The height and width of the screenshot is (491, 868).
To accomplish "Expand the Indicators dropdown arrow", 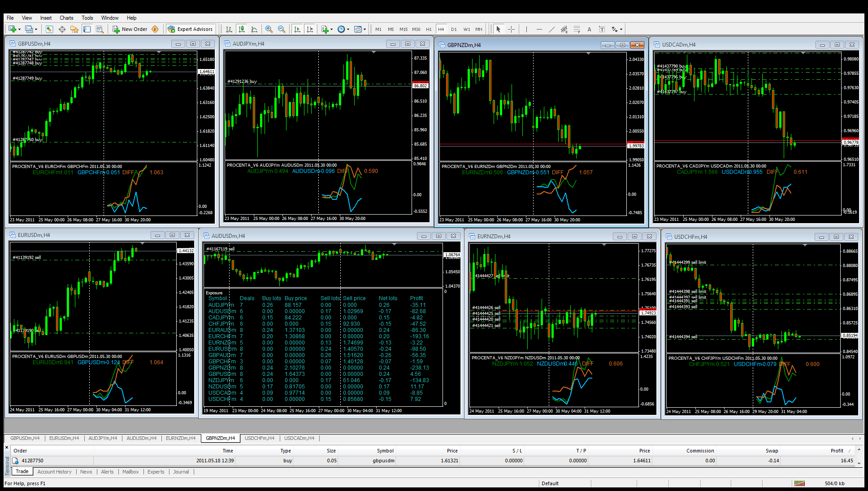I will pyautogui.click(x=332, y=29).
